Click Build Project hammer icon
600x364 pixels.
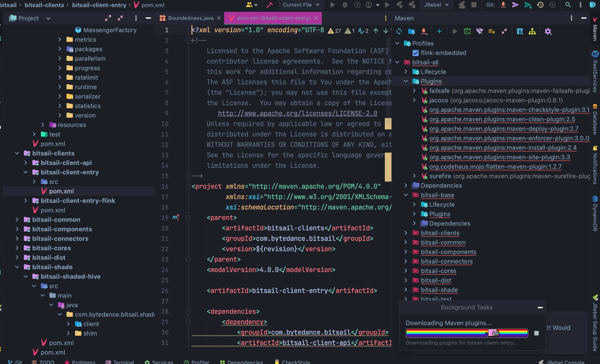tap(270, 5)
